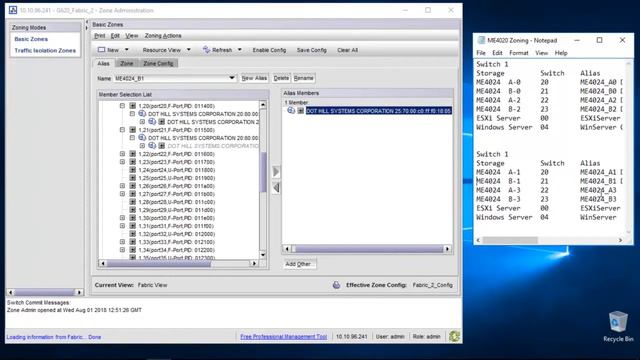
Task: Click the port icon for 1,29(port29)
Action: [x=133, y=210]
